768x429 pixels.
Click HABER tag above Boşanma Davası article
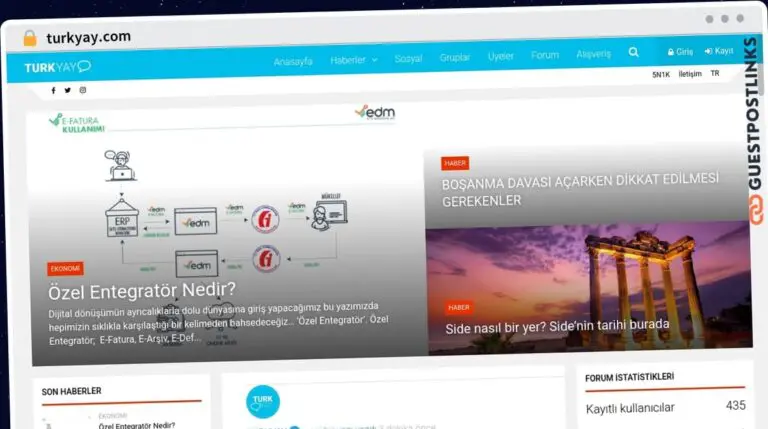coord(455,163)
